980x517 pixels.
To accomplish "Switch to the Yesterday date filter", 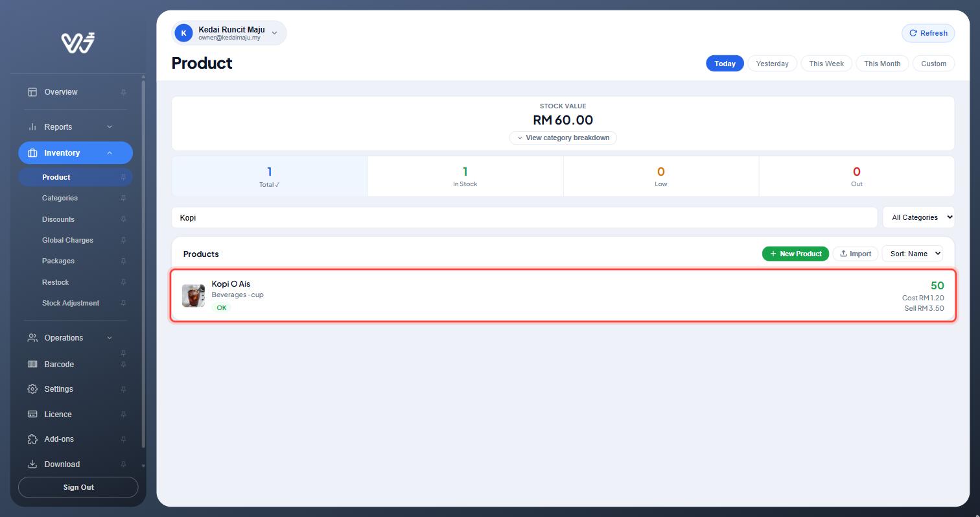I will click(x=772, y=64).
